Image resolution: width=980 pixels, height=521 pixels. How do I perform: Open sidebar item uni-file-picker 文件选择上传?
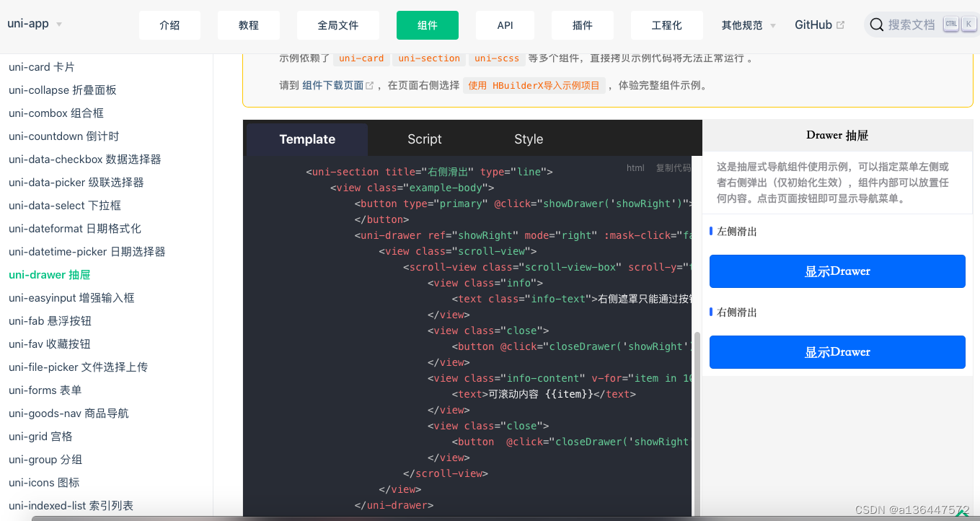[78, 367]
